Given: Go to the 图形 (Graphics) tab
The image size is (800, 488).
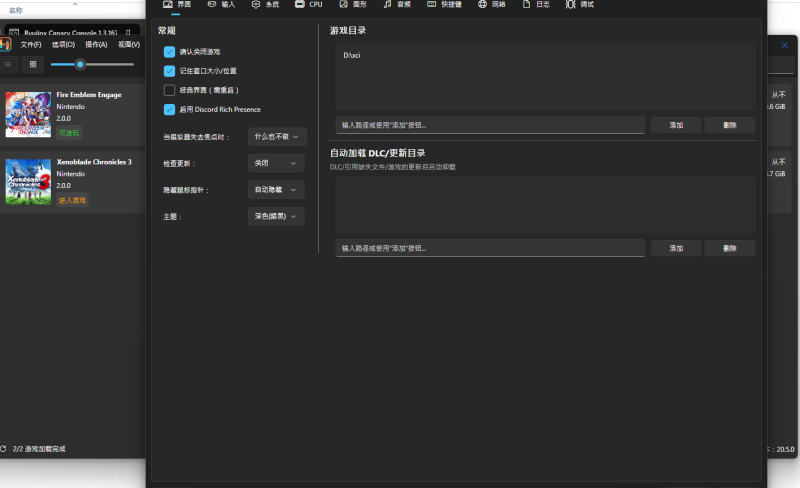Looking at the screenshot, I should (x=353, y=5).
